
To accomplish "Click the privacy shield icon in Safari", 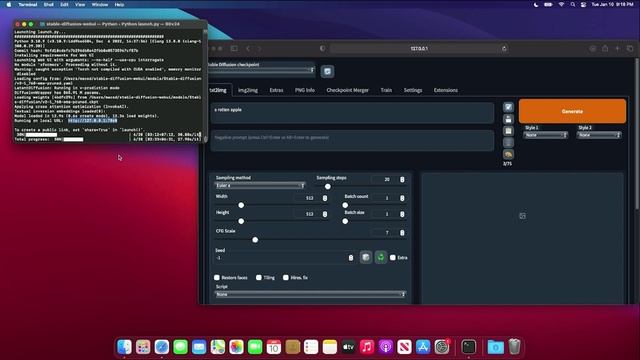I will [x=322, y=49].
